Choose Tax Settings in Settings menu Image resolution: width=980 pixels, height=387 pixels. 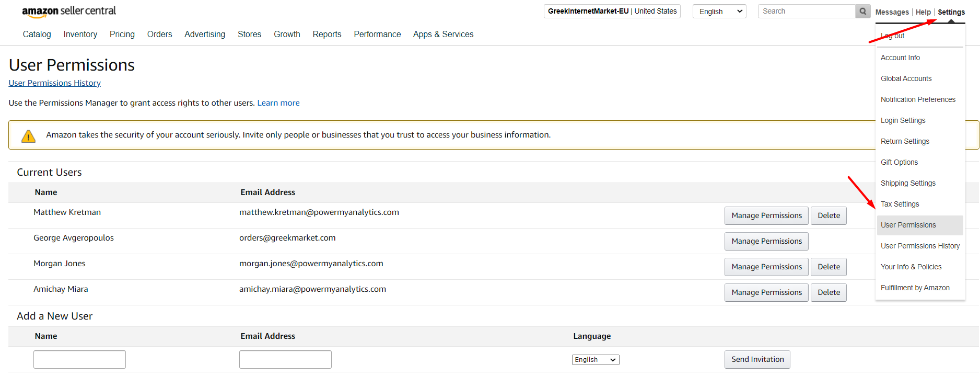(900, 204)
